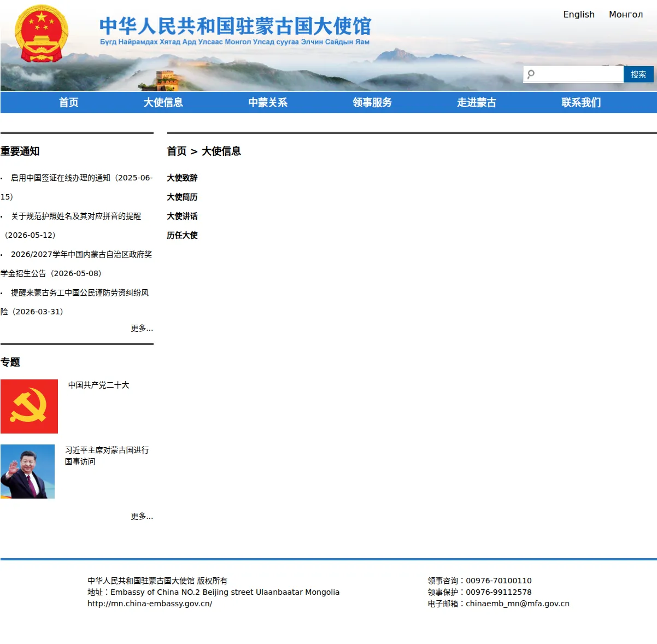Open the Xi Jinping state visit photo
The width and height of the screenshot is (657, 644).
(27, 471)
